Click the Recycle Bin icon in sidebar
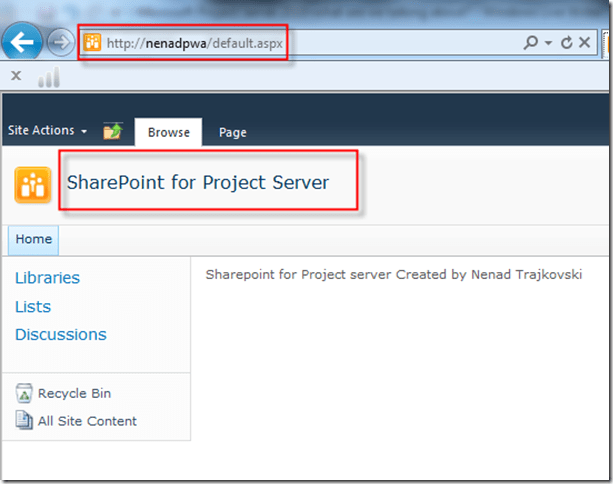 [x=24, y=394]
